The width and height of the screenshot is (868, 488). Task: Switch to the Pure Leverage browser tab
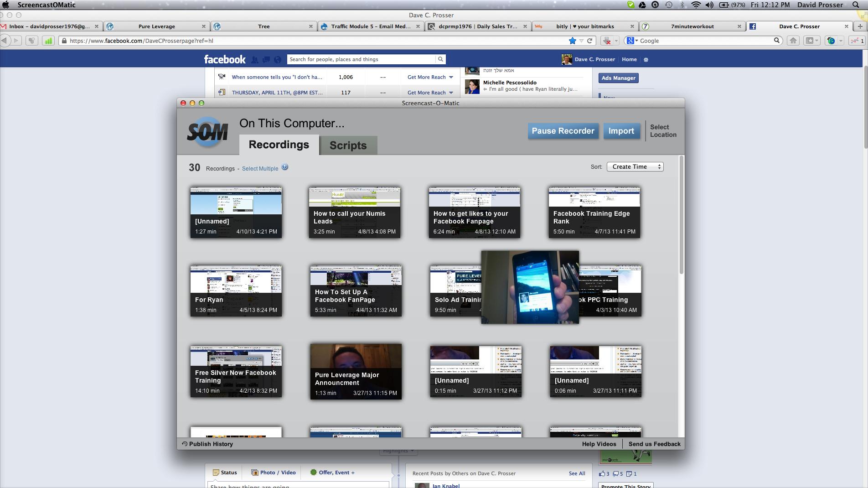[x=157, y=26]
